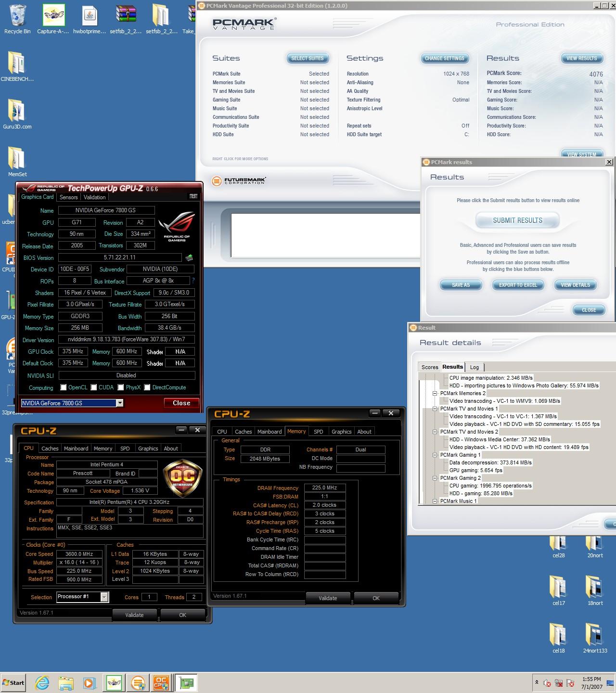Screen dimensions: 616x693
Task: Open the GPU selection dropdown in GPU-Z
Action: point(120,403)
